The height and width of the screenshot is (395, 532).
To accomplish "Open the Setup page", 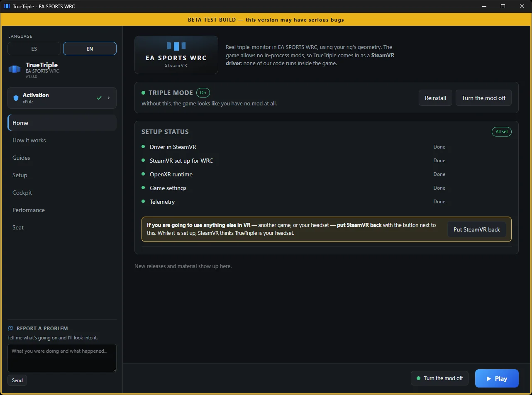I will pos(62,175).
